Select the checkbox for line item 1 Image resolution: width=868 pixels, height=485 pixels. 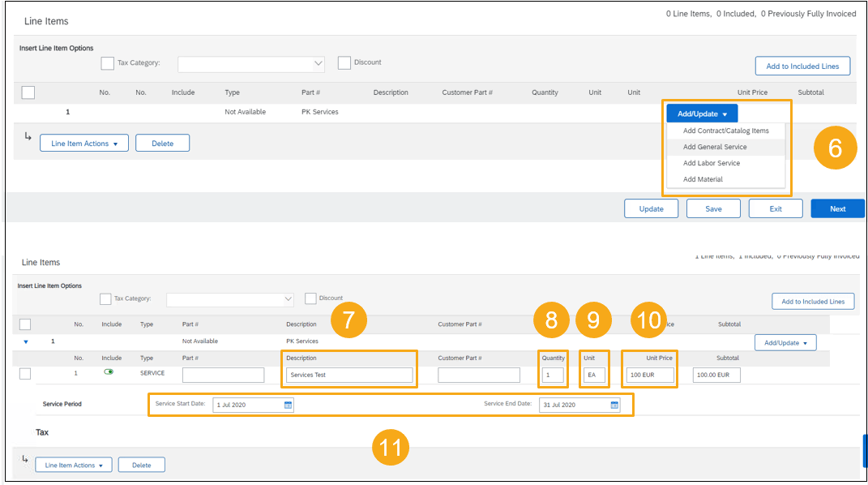[x=24, y=373]
